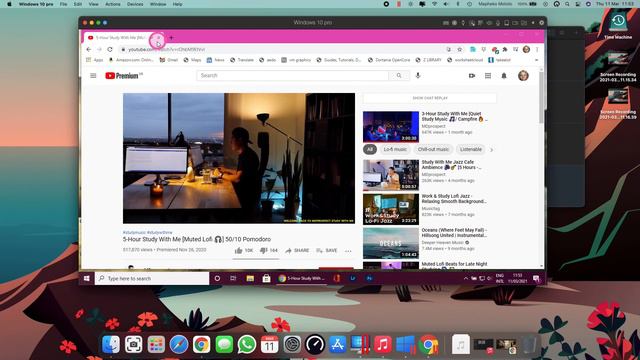The image size is (640, 360).
Task: Bookmark this page with the star
Action: click(460, 49)
